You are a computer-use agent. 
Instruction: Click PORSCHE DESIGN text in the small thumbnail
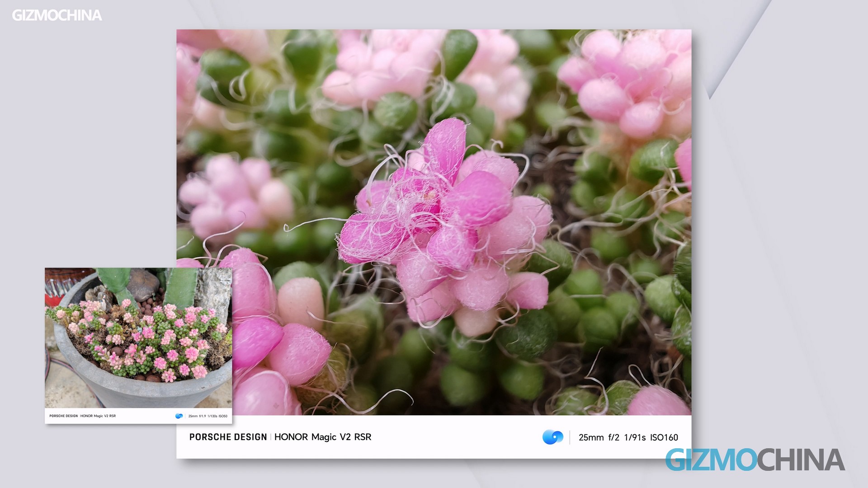pos(63,416)
